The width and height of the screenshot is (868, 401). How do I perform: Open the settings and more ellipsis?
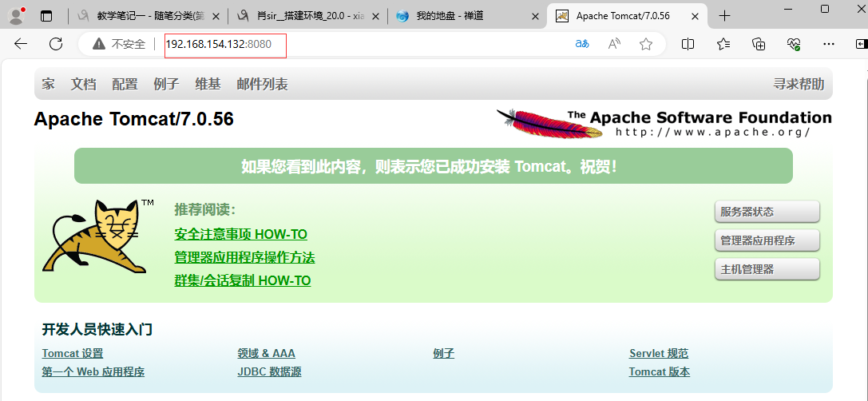(x=829, y=44)
